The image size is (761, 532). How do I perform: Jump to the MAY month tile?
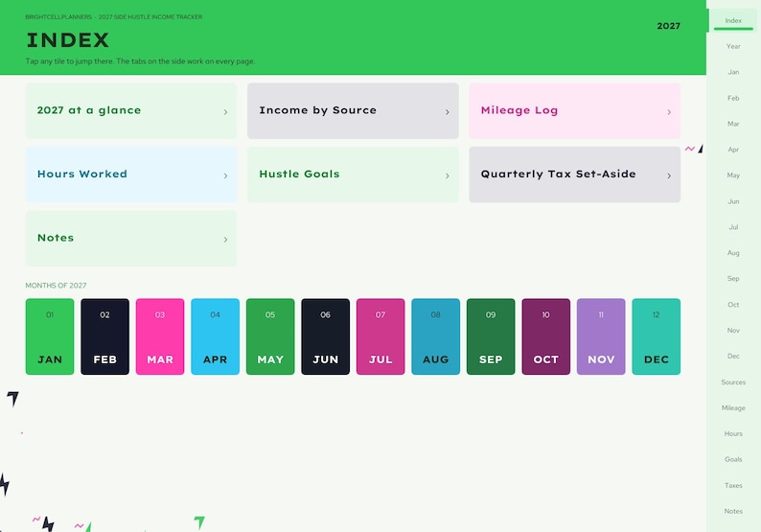[x=270, y=336]
